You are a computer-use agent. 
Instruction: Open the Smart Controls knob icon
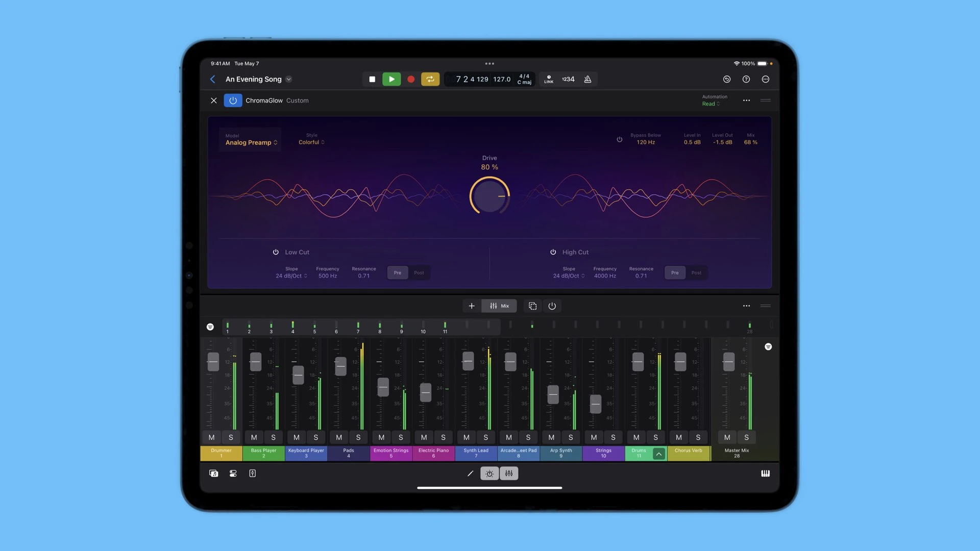click(x=489, y=473)
